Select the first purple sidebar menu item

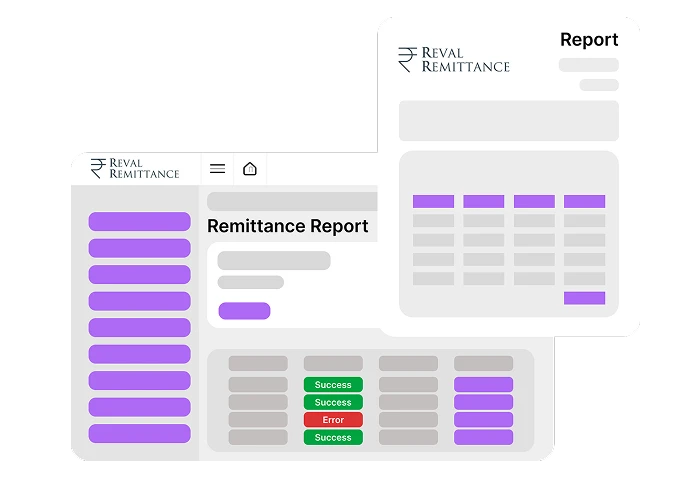click(x=139, y=222)
